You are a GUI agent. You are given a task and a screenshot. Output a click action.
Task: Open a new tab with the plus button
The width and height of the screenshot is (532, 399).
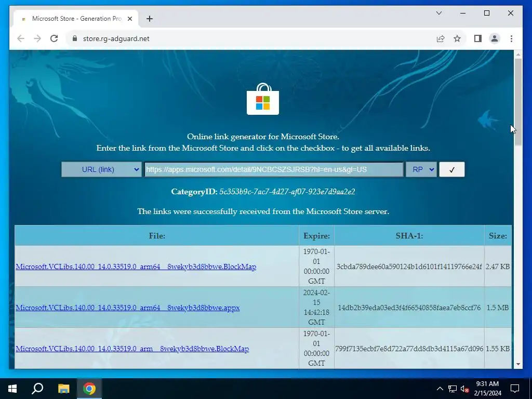pyautogui.click(x=150, y=19)
